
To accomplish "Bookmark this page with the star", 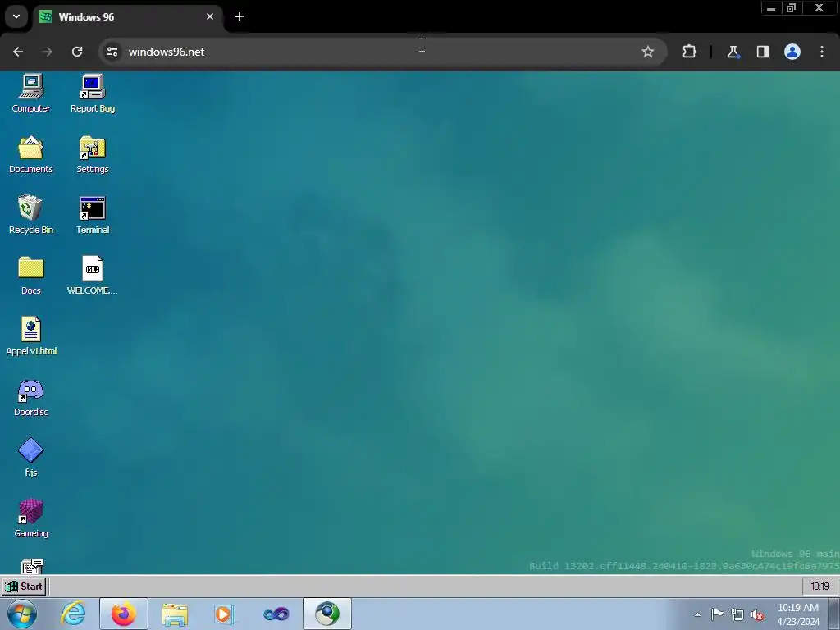I will pyautogui.click(x=648, y=52).
